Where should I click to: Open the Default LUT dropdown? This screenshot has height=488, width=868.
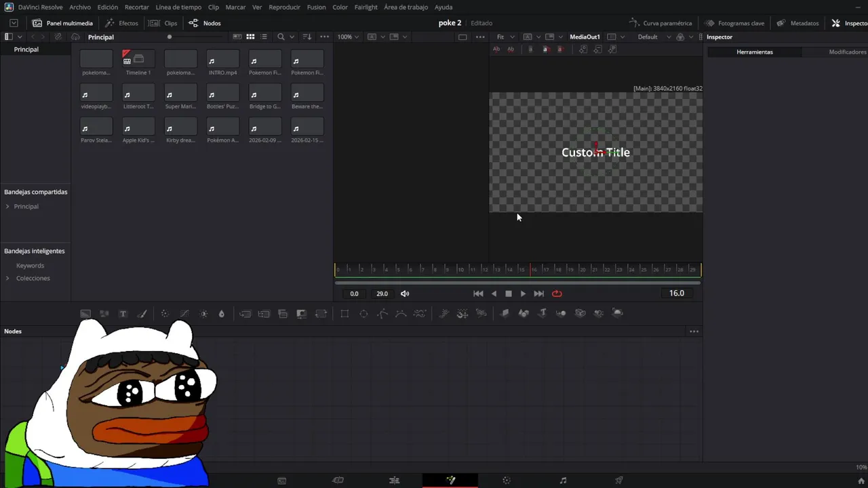pos(652,37)
